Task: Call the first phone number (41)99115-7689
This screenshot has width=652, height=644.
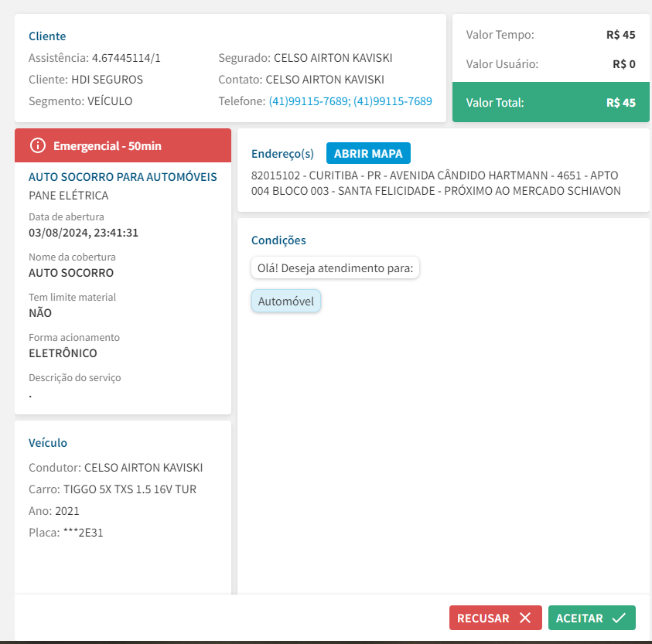Action: pyautogui.click(x=309, y=101)
